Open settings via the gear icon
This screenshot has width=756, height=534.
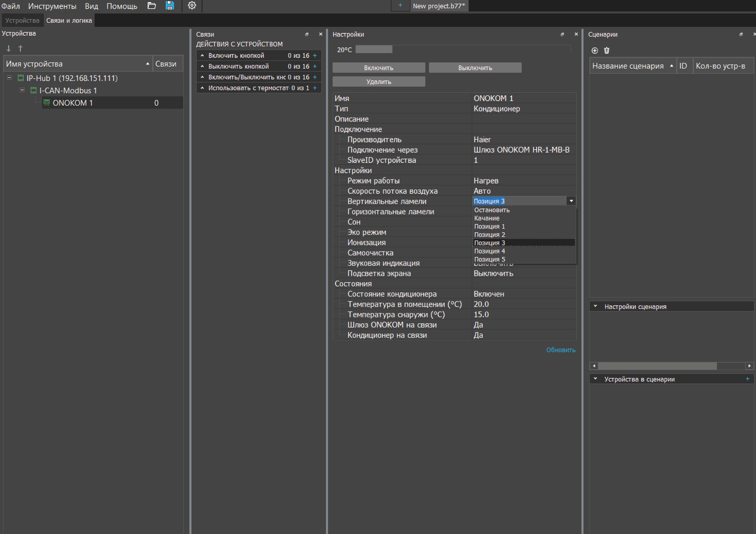click(192, 6)
